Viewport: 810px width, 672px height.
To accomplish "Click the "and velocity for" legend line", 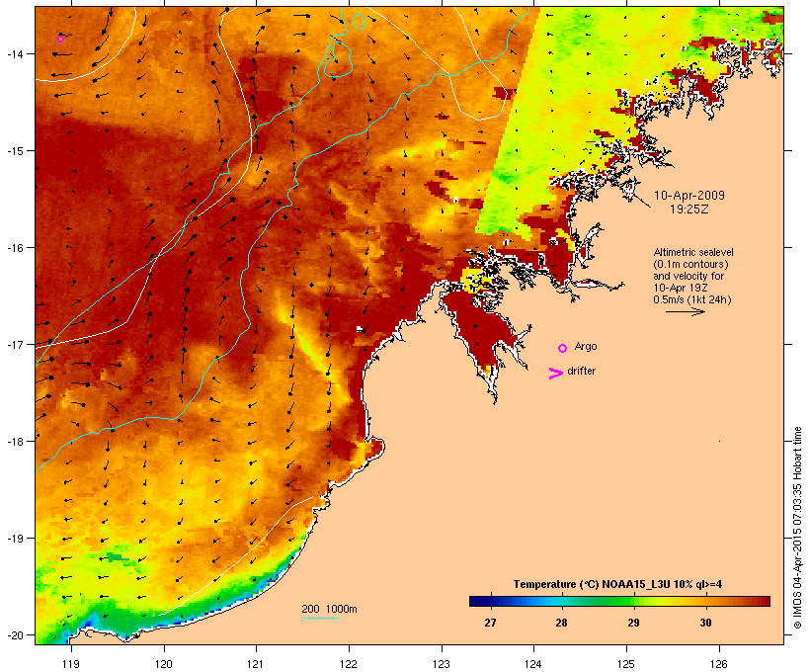I will click(688, 276).
